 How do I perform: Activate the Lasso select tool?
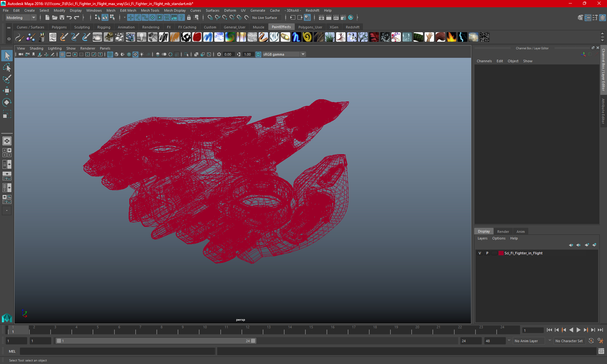(7, 68)
